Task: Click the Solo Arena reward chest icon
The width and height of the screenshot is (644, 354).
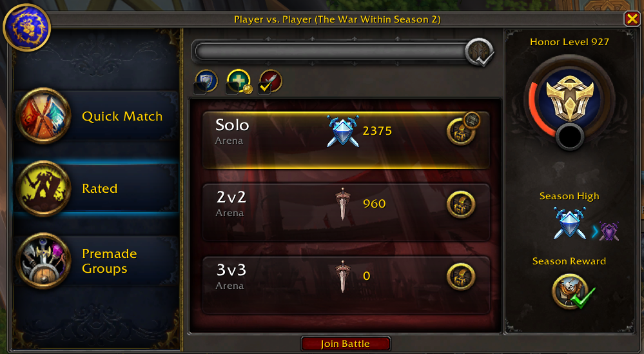Action: tap(461, 132)
